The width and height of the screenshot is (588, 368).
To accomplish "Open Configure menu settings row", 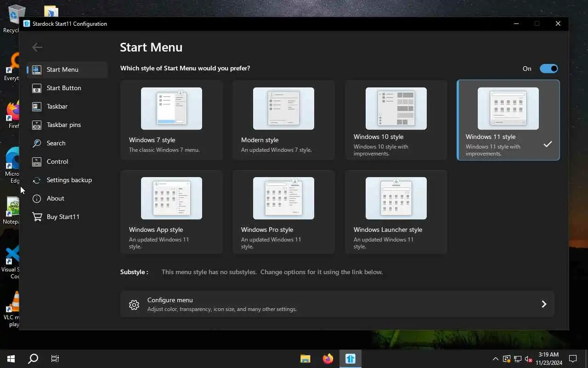I will pyautogui.click(x=337, y=304).
